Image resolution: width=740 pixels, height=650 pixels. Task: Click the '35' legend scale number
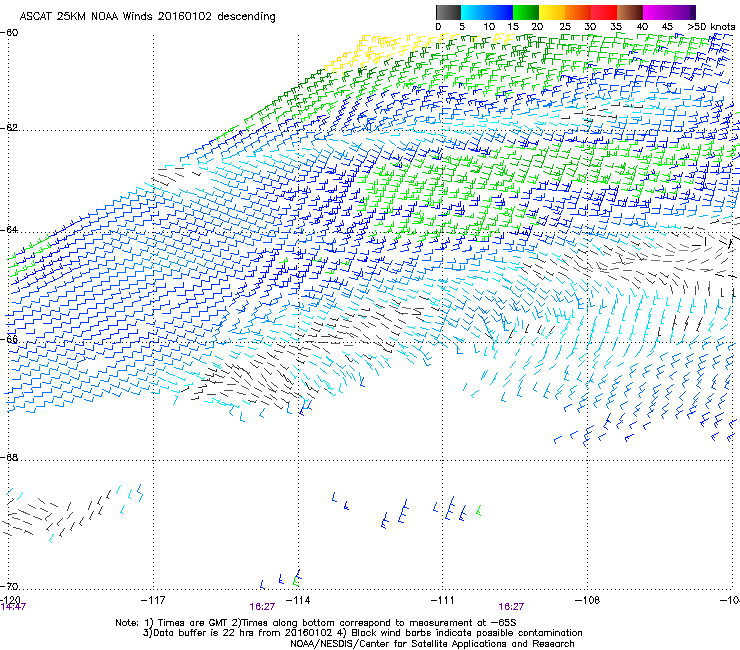[616, 27]
